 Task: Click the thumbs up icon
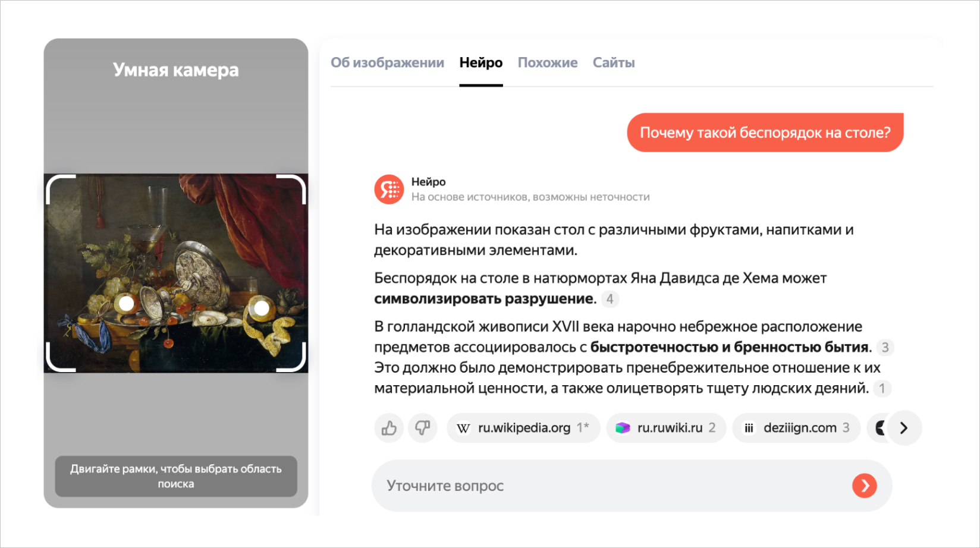(389, 428)
